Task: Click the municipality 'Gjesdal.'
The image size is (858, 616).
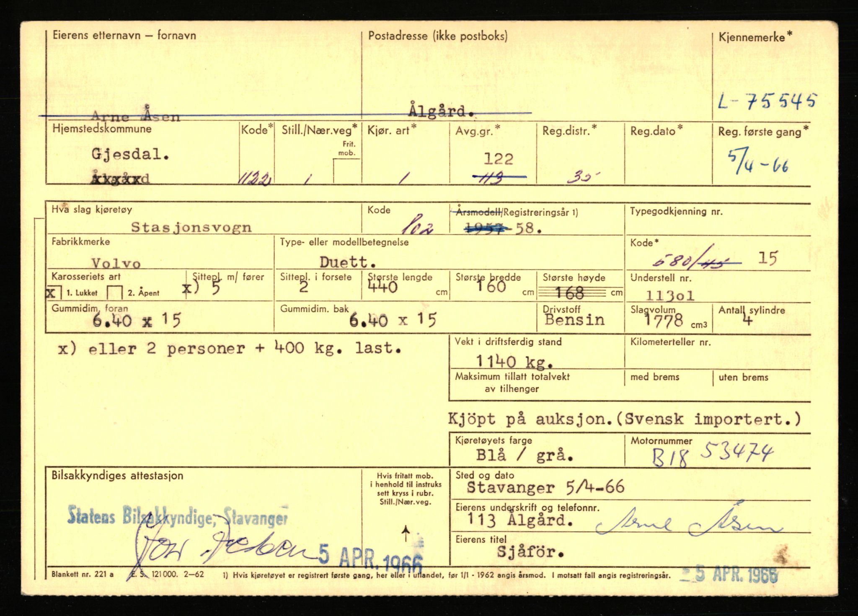Action: [131, 155]
